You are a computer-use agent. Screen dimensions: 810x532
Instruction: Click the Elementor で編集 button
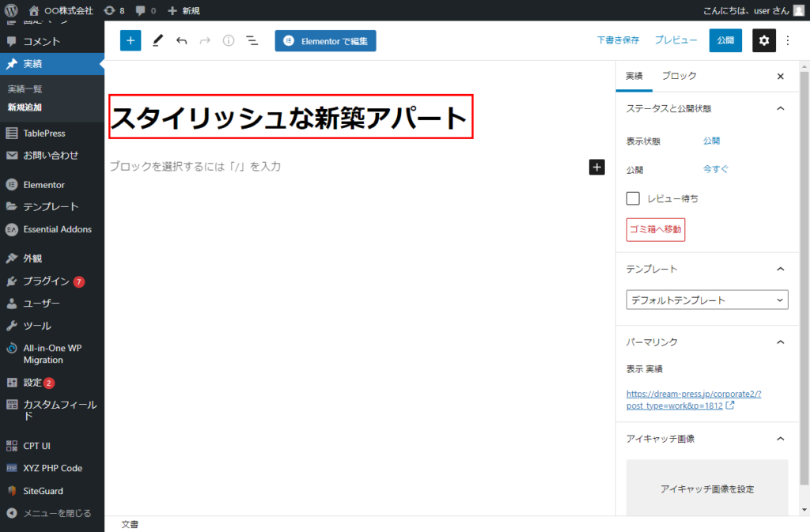click(x=325, y=40)
